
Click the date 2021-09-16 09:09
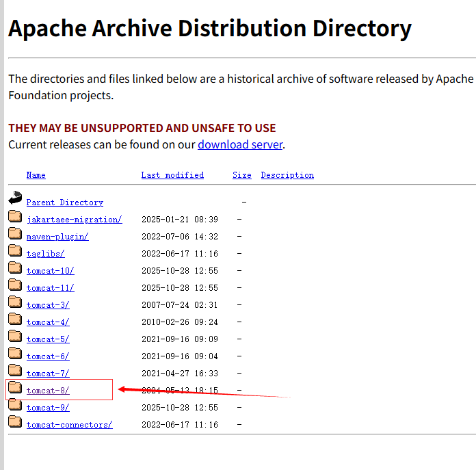pyautogui.click(x=180, y=339)
